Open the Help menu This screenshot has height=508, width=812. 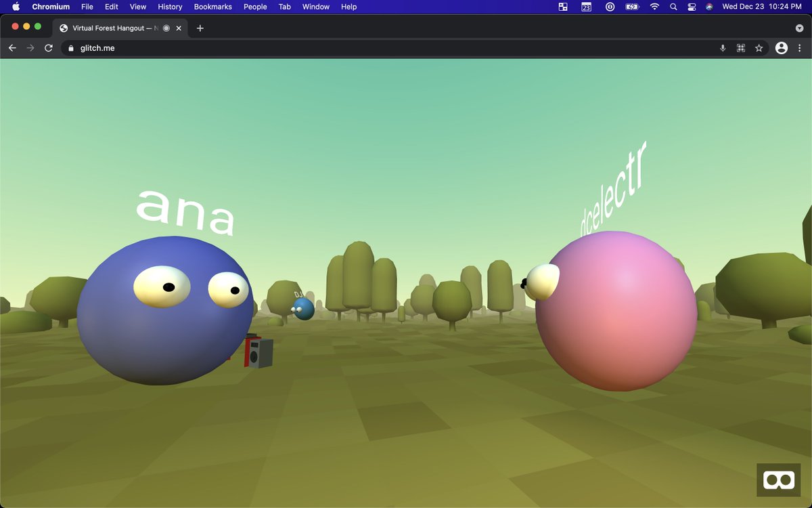348,7
